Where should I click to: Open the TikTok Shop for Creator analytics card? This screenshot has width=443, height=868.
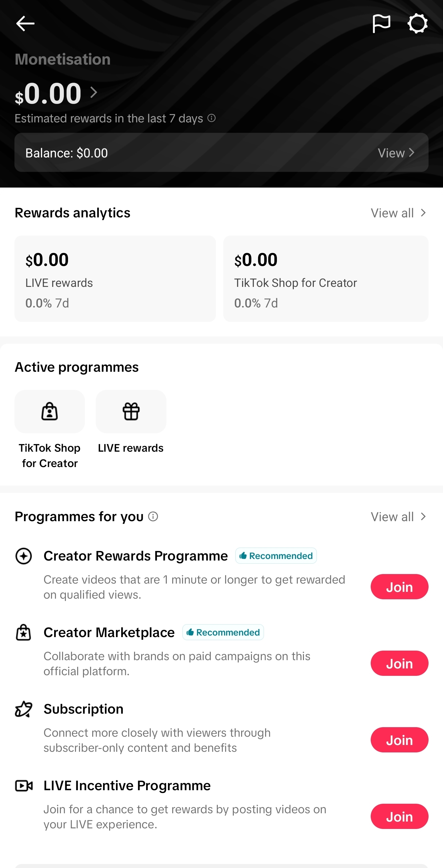[326, 279]
